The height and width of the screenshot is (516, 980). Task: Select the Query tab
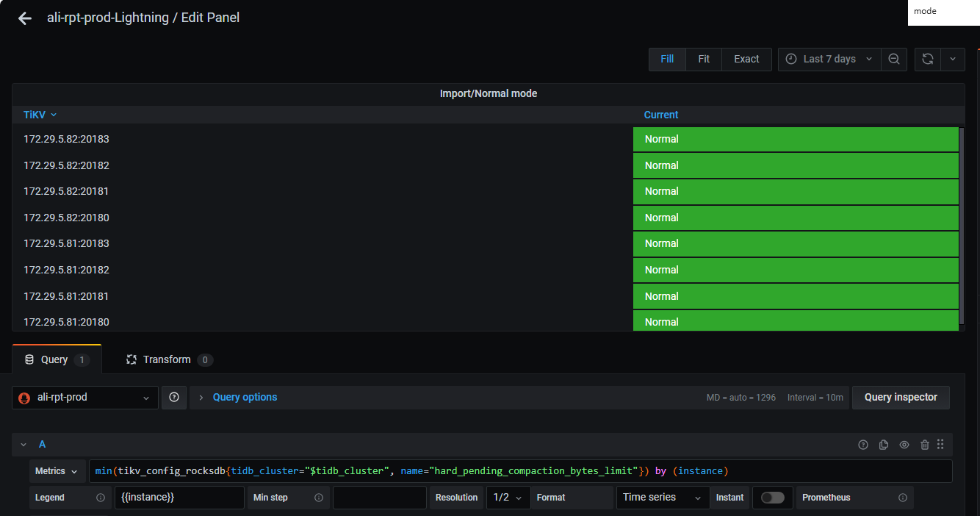click(x=57, y=359)
